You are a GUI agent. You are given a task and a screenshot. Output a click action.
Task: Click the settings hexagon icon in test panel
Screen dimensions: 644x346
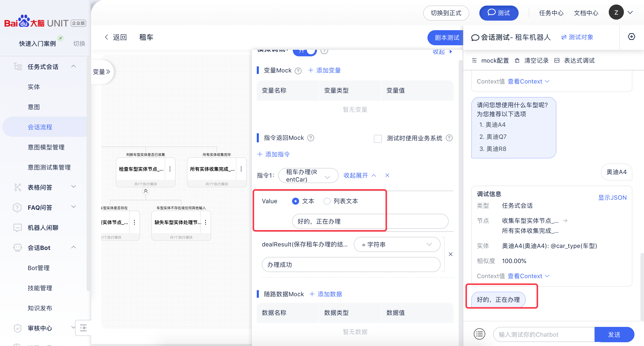coord(631,37)
